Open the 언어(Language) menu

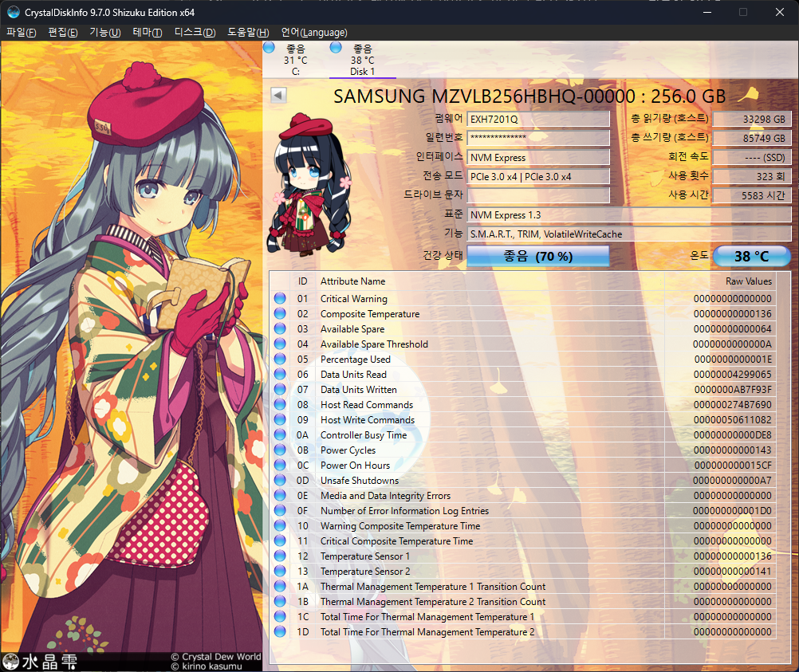coord(314,32)
